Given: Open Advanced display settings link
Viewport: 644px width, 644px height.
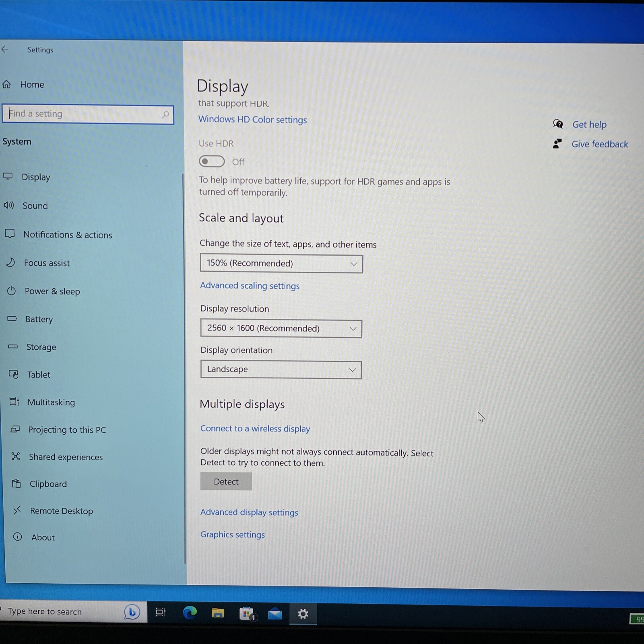Looking at the screenshot, I should [x=249, y=512].
